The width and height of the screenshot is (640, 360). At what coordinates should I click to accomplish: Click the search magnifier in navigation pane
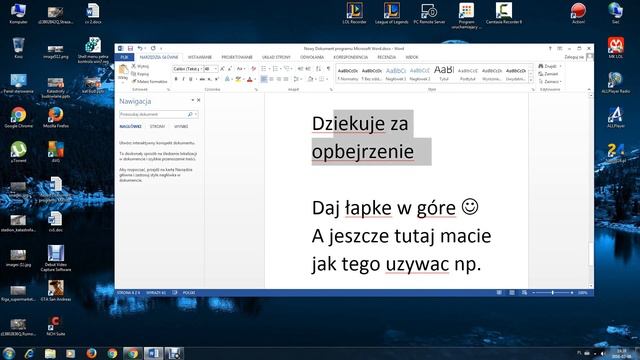pyautogui.click(x=190, y=114)
